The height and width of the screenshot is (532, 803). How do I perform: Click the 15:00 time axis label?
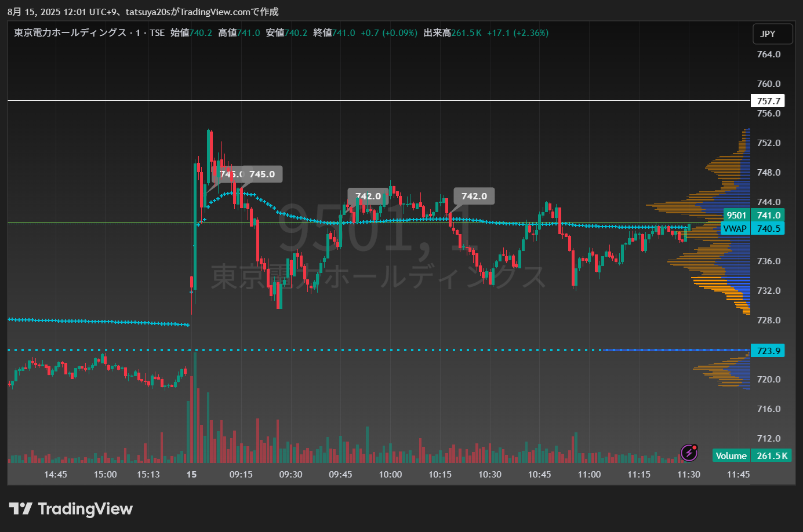(105, 475)
